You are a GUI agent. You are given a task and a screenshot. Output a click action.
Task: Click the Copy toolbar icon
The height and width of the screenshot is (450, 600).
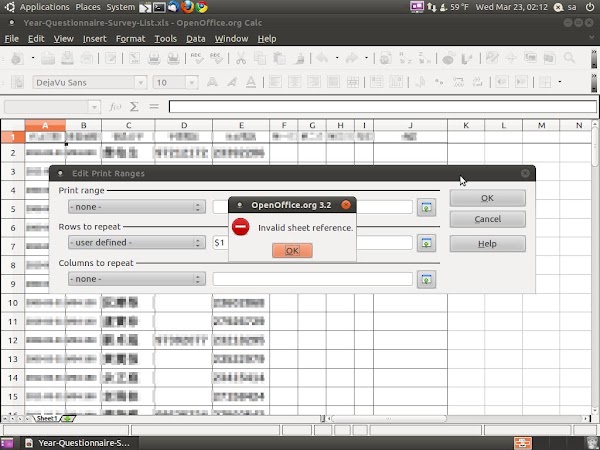[x=260, y=58]
